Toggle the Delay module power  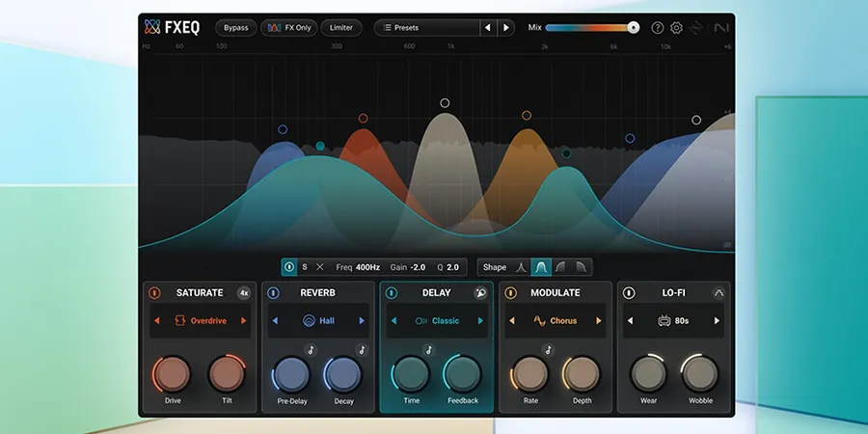[x=392, y=293]
